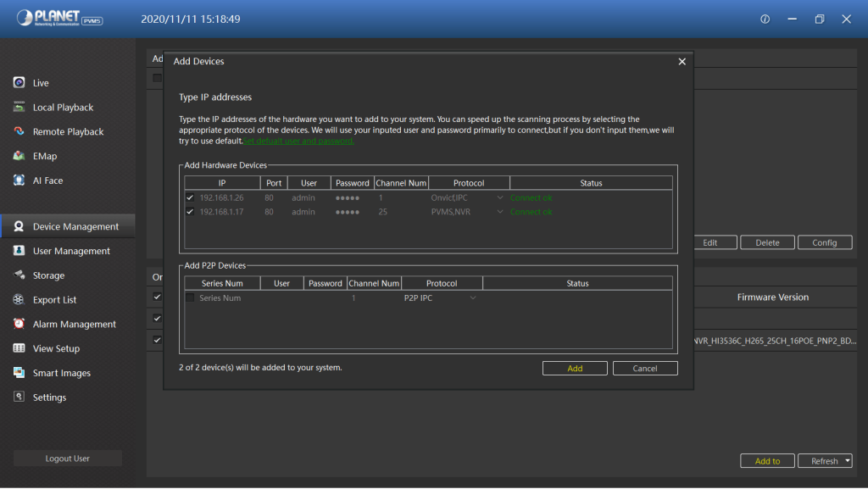Image resolution: width=868 pixels, height=489 pixels.
Task: Open PVMS,NVR protocol dropdown
Action: click(x=500, y=212)
